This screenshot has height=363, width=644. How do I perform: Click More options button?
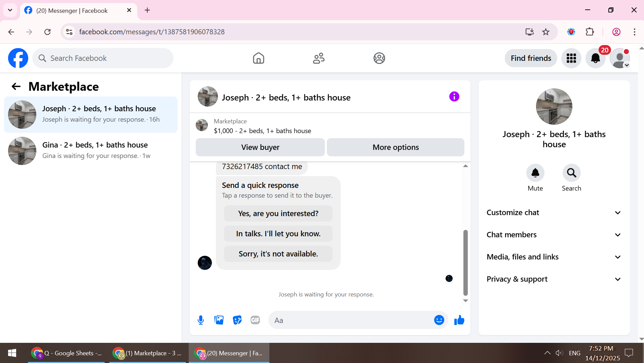tap(395, 147)
